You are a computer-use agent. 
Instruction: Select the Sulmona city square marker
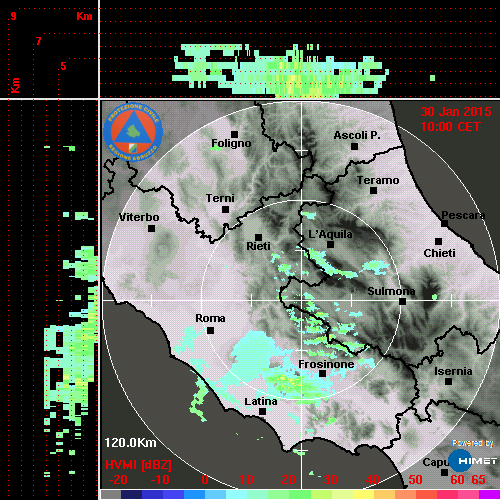402,302
